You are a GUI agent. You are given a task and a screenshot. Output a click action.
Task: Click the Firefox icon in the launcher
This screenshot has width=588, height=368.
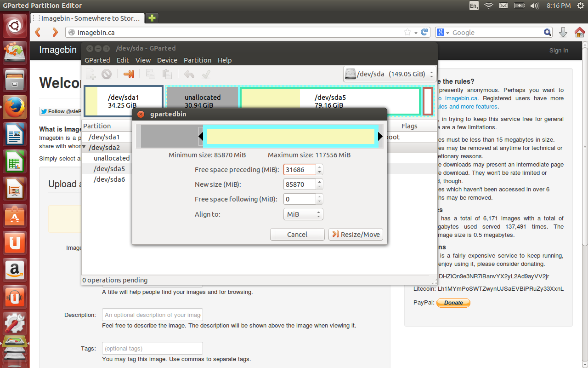pos(15,108)
